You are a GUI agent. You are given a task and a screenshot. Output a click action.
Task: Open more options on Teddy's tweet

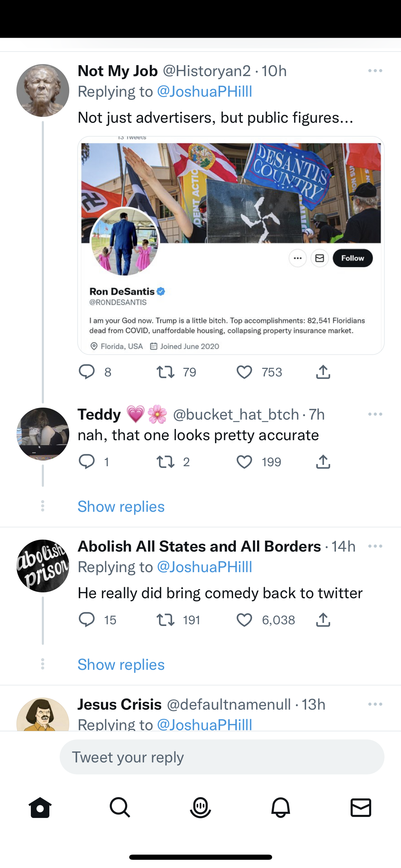click(x=375, y=414)
